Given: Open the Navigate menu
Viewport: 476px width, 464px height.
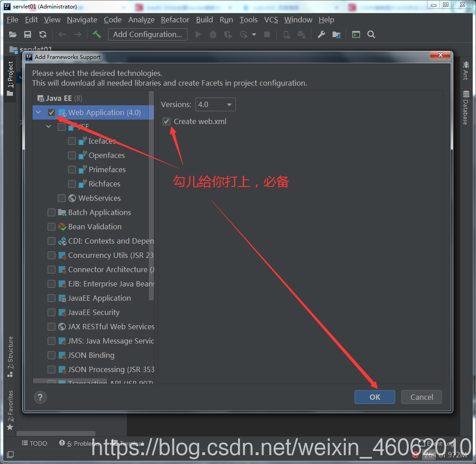Looking at the screenshot, I should coord(82,20).
